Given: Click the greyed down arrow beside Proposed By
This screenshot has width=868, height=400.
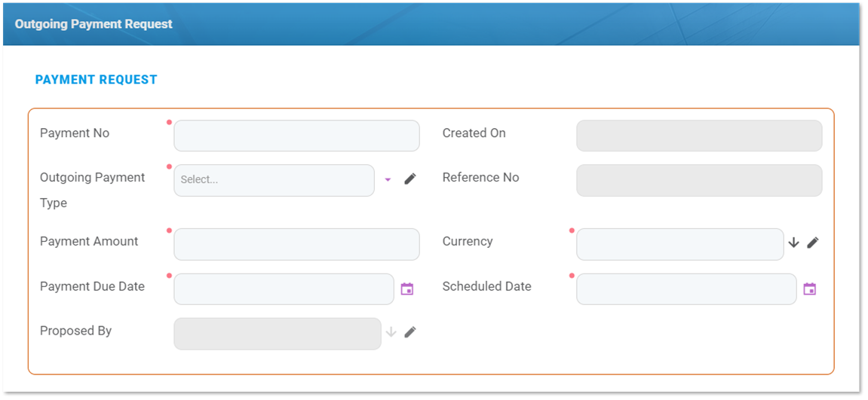Looking at the screenshot, I should 391,332.
